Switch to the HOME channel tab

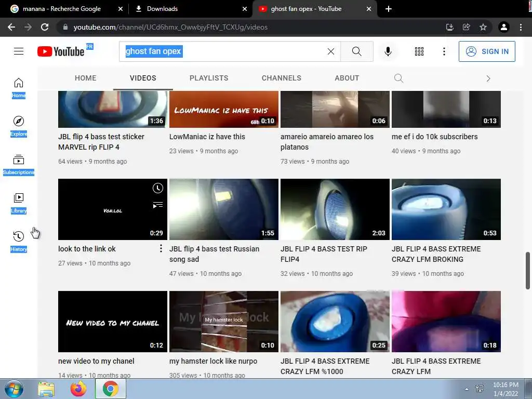[86, 78]
